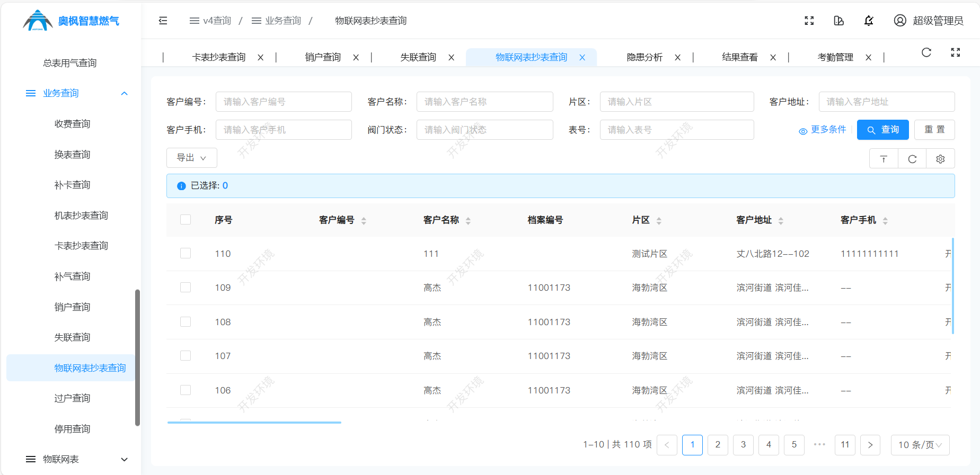Image resolution: width=980 pixels, height=475 pixels.
Task: Click the 重置 reset button
Action: [935, 130]
